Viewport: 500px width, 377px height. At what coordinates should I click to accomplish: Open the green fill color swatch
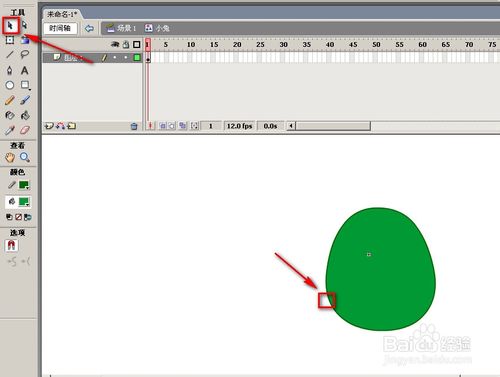point(24,202)
